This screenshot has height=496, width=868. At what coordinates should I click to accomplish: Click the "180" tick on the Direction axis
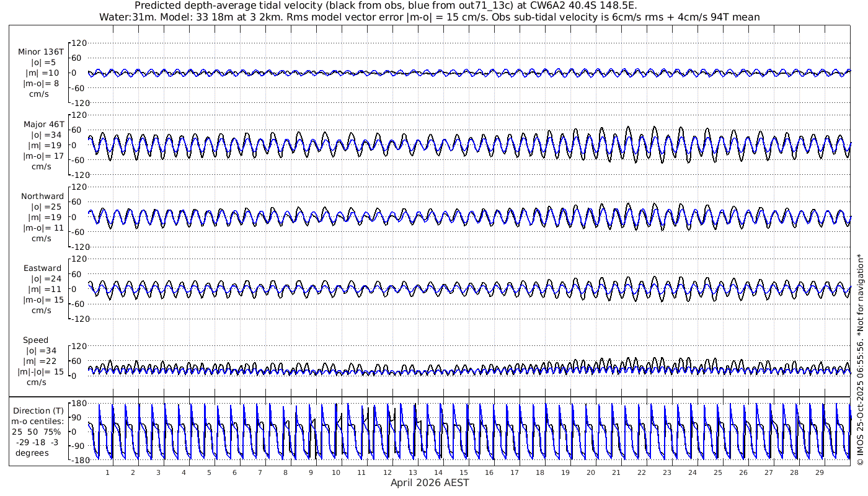78,404
